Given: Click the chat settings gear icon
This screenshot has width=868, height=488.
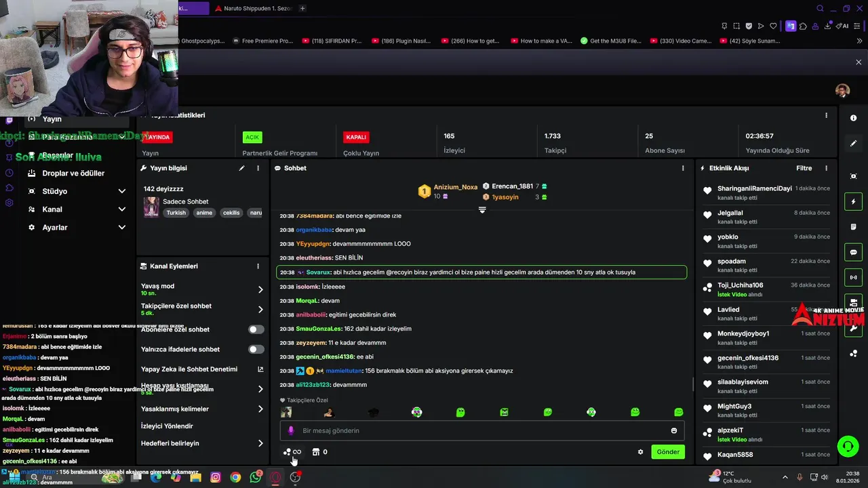Looking at the screenshot, I should point(640,452).
